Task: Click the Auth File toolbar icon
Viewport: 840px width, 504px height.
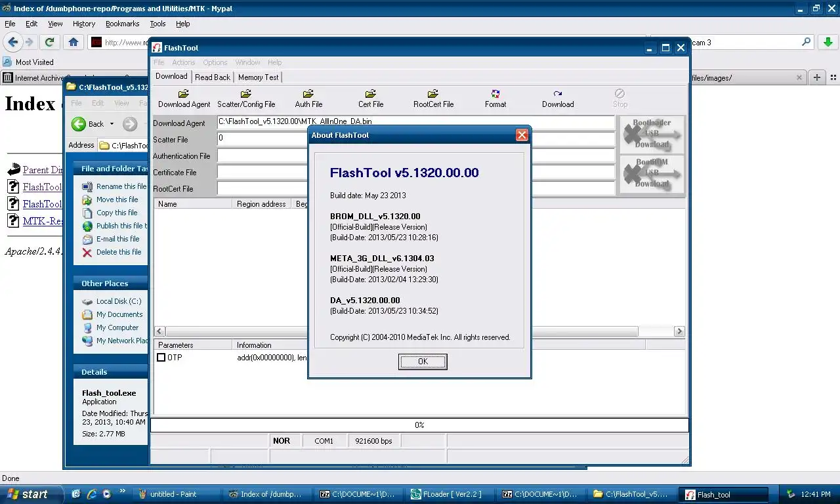Action: [x=308, y=98]
